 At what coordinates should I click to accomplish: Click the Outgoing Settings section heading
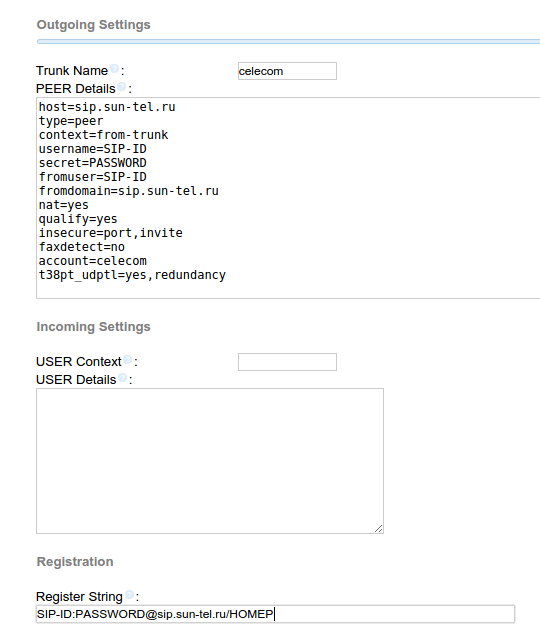pos(93,25)
